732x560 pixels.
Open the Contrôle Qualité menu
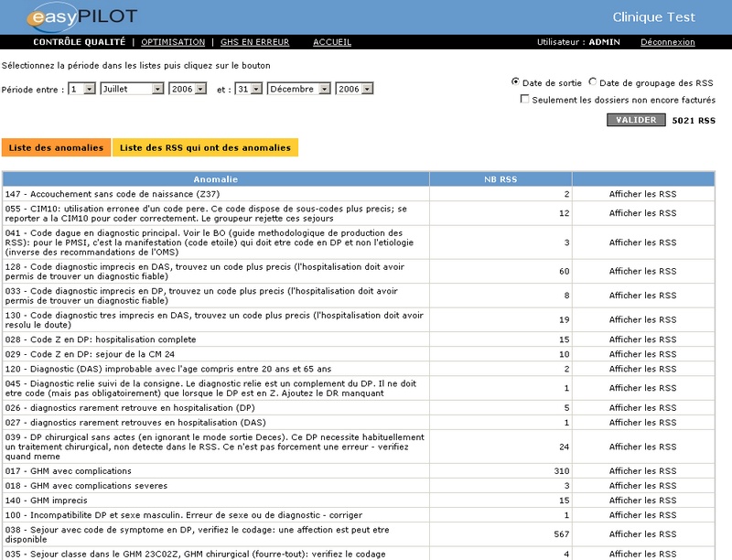[x=80, y=42]
